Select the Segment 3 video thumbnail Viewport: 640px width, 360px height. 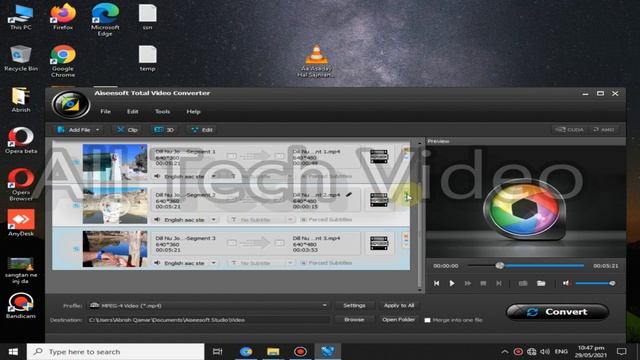[115, 249]
